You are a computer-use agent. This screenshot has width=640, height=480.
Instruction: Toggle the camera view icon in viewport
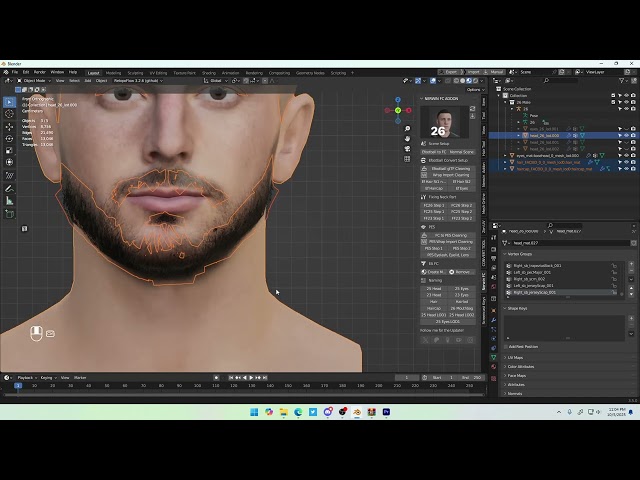(407, 149)
